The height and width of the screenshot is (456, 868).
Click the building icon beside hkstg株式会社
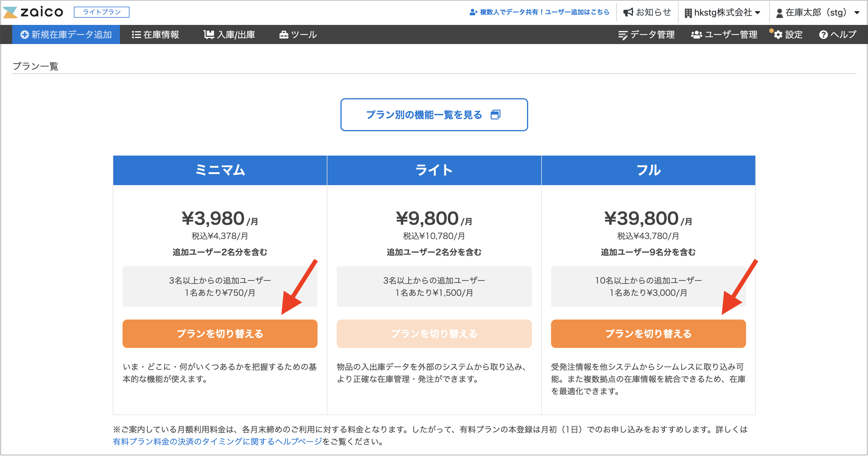point(688,13)
